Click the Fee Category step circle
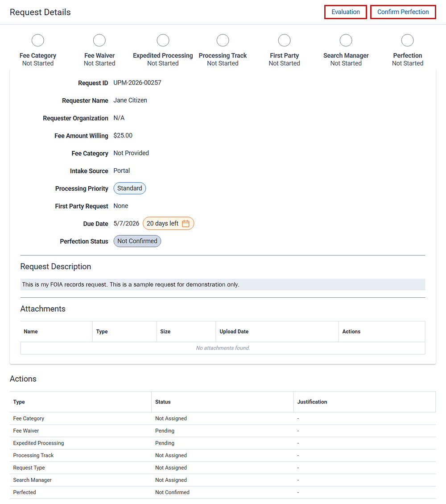This screenshot has width=446, height=504. point(37,40)
